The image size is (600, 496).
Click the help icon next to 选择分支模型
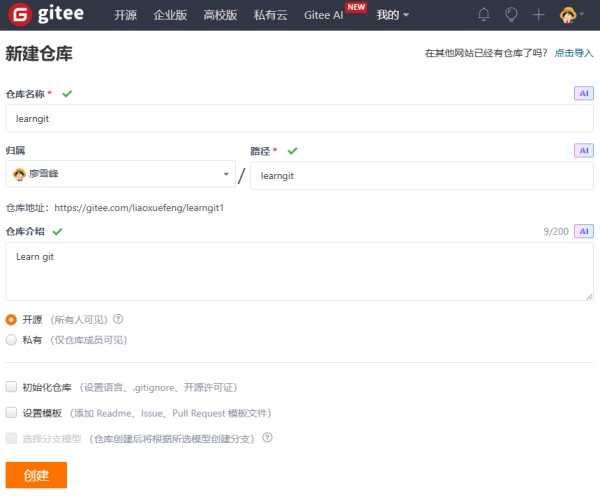[267, 437]
